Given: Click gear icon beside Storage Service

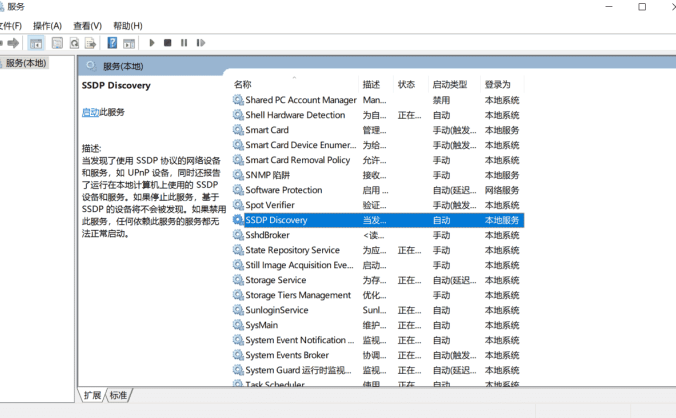Looking at the screenshot, I should pos(238,280).
